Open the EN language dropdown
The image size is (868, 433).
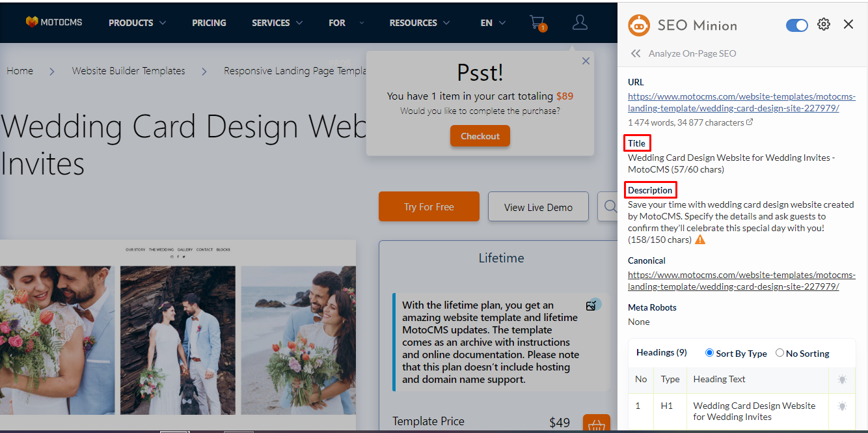493,23
